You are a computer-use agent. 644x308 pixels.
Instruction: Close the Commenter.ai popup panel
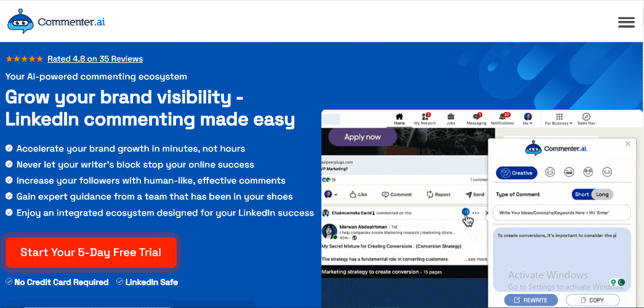coord(627,144)
